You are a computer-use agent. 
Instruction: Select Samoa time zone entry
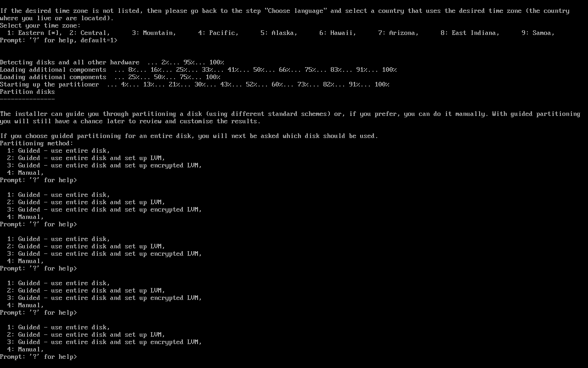click(x=538, y=33)
